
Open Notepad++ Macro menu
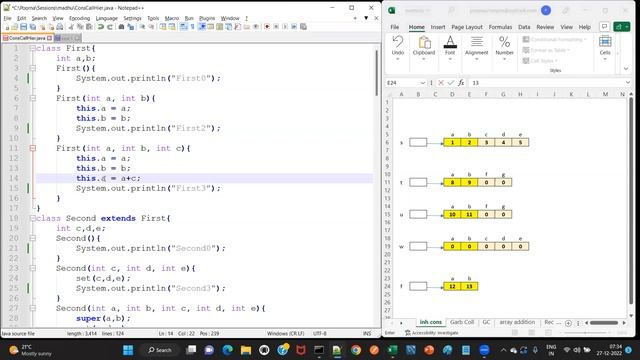click(x=172, y=18)
